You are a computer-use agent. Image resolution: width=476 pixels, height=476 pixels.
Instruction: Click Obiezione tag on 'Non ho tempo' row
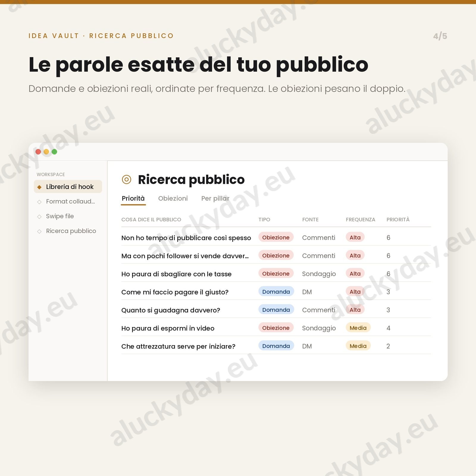point(276,237)
